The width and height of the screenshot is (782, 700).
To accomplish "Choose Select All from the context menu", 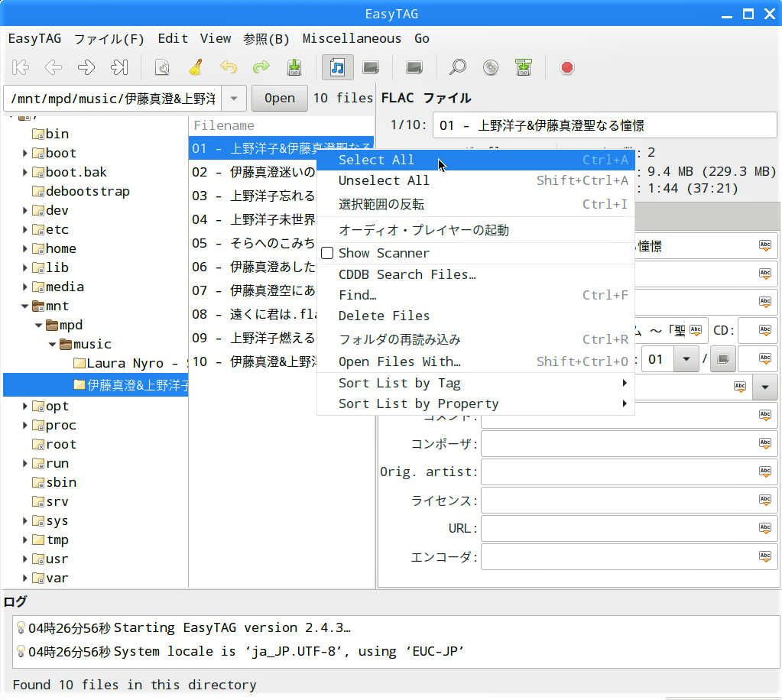I will 475,160.
